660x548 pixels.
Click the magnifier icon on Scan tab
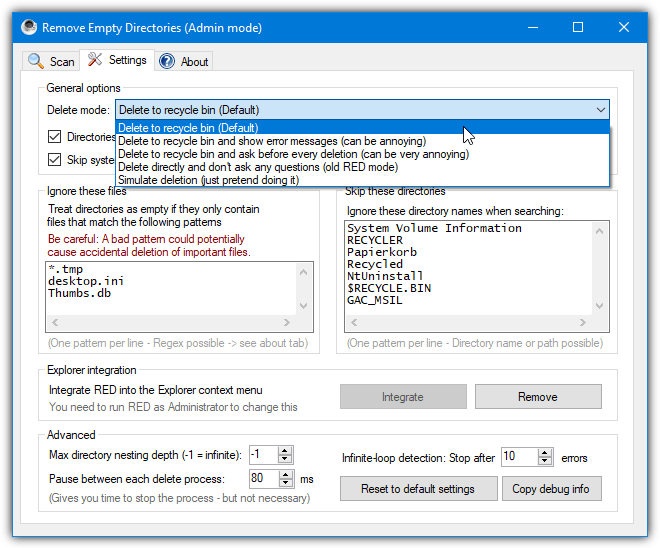[x=36, y=61]
